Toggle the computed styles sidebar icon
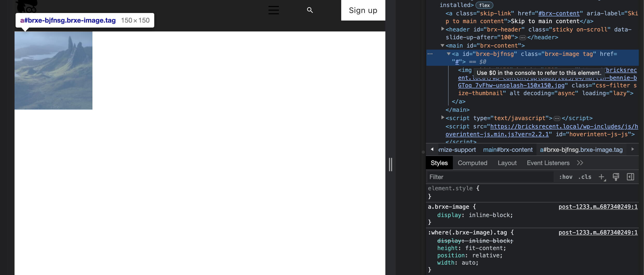 630,177
